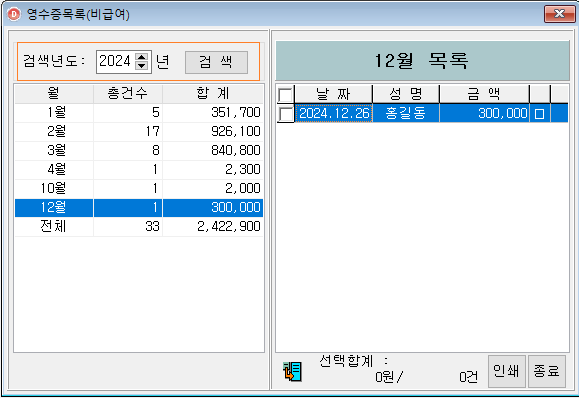Image resolution: width=579 pixels, height=398 pixels.
Task: Decrease the search year with down arrow
Action: [142, 66]
